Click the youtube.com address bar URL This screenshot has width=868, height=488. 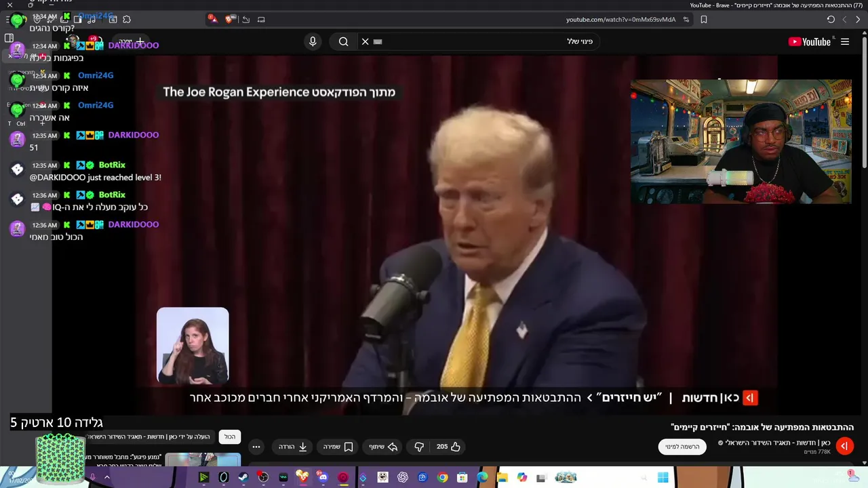point(620,20)
